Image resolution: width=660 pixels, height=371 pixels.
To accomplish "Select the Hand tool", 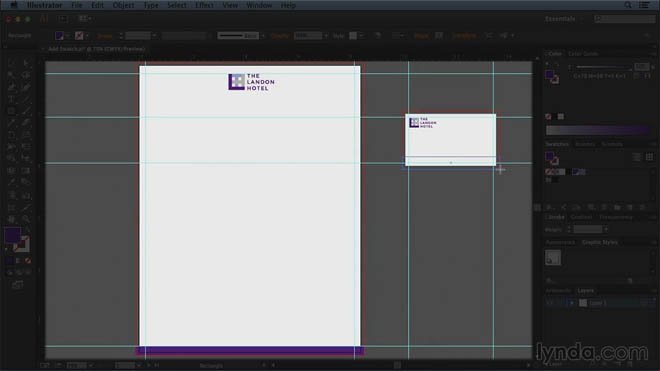I will click(x=11, y=219).
